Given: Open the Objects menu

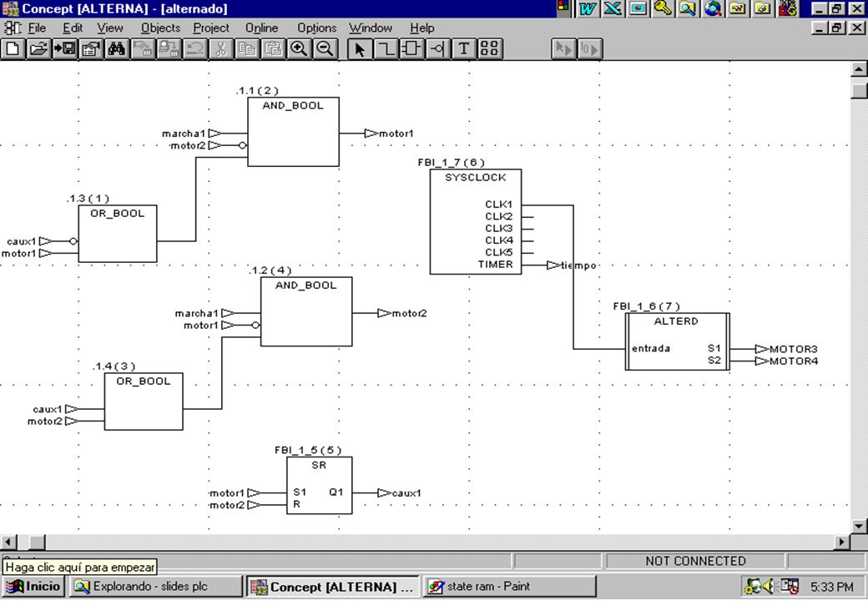Looking at the screenshot, I should coord(160,28).
